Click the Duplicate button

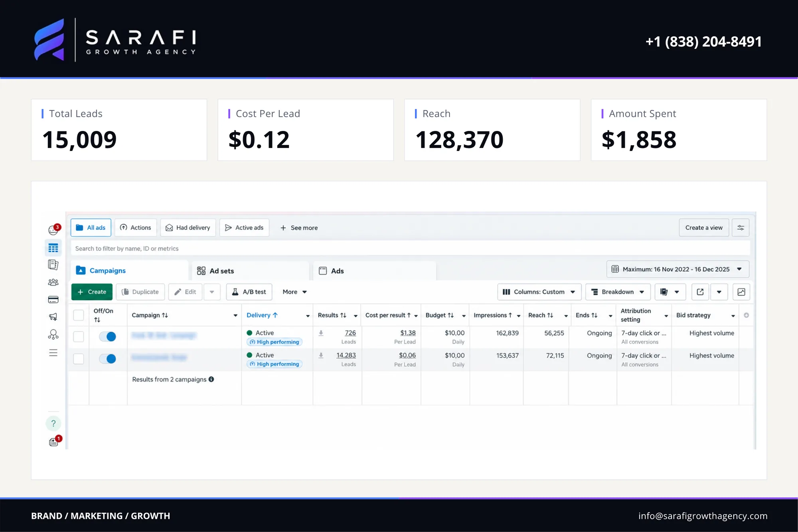[x=140, y=292]
